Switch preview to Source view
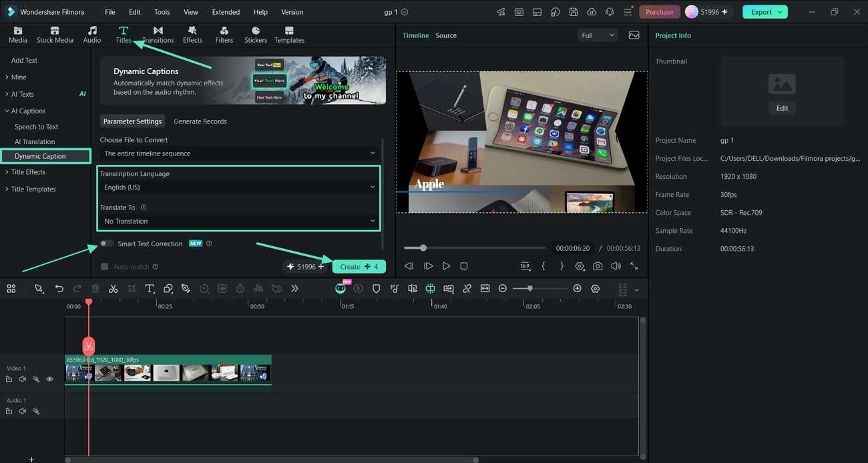This screenshot has height=463, width=868. [x=446, y=35]
